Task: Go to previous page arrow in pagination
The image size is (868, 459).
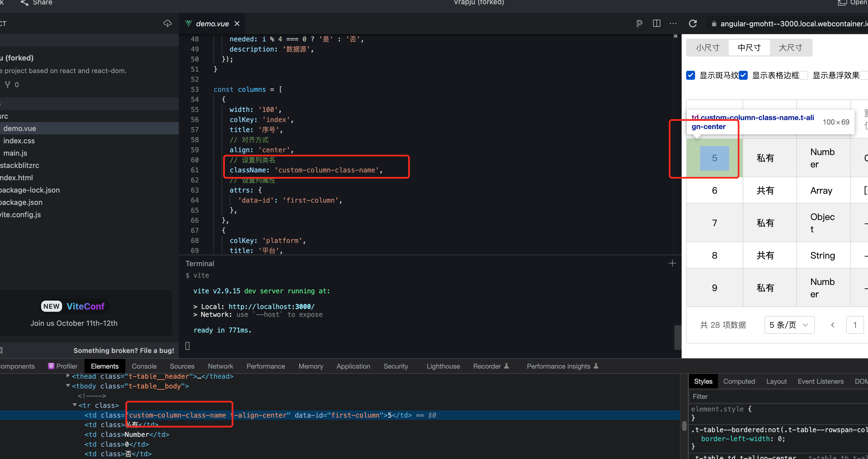Action: coord(833,325)
